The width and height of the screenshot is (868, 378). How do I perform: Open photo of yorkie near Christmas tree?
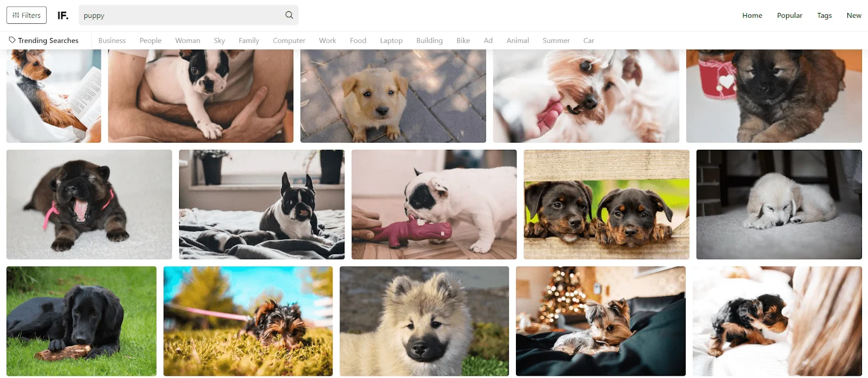pos(601,321)
